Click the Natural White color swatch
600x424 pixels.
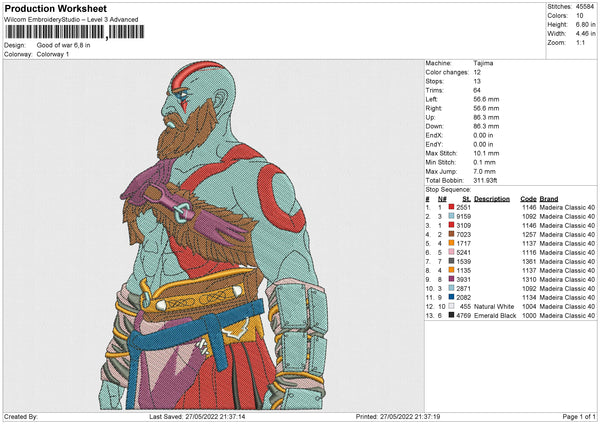coord(452,306)
